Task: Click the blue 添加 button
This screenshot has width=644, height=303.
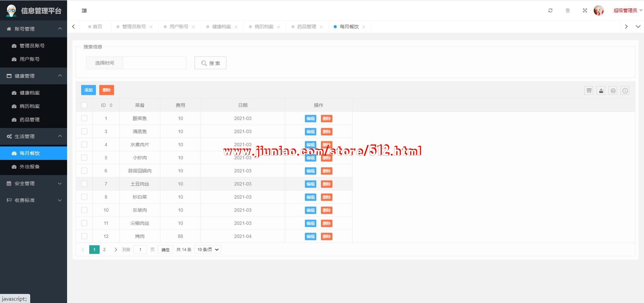Action: 89,90
